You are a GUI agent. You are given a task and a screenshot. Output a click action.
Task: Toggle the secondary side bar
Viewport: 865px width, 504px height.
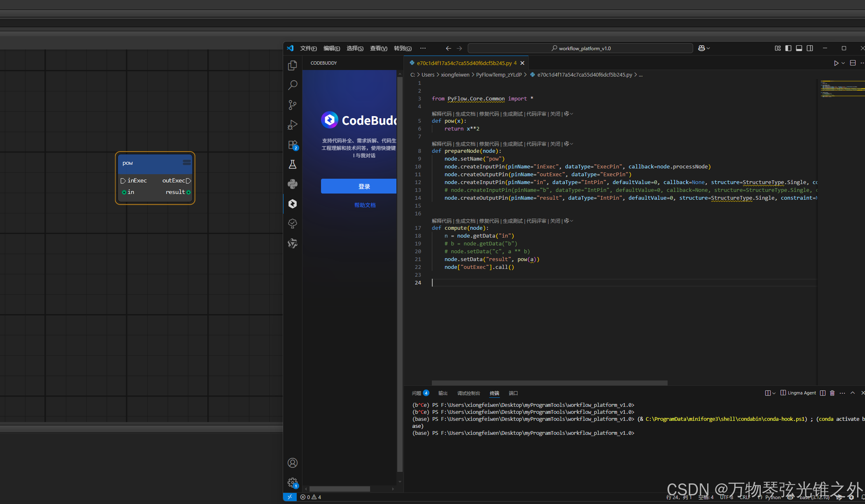[810, 48]
